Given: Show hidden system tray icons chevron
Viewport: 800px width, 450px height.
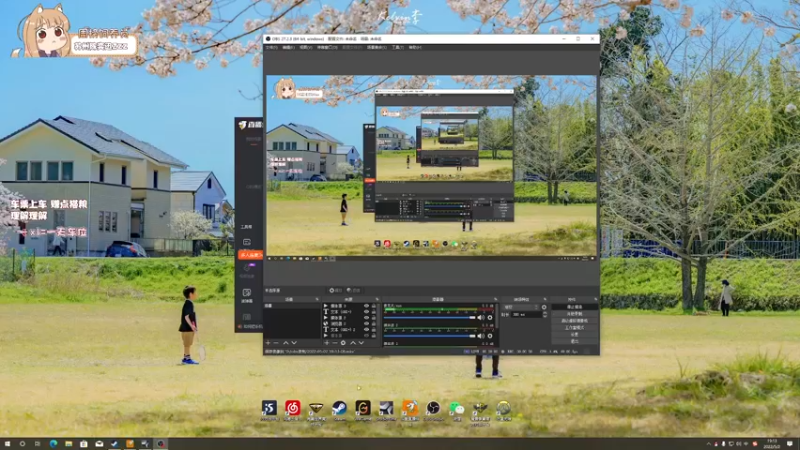Looking at the screenshot, I should [709, 444].
